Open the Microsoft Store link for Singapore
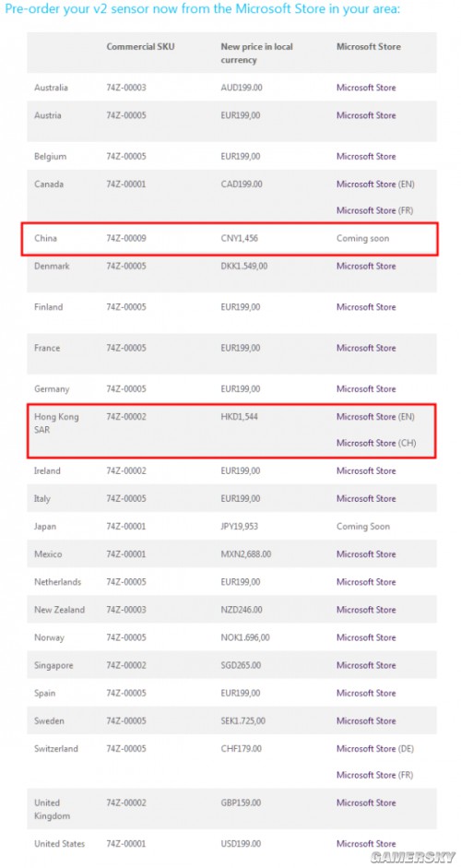Image resolution: width=461 pixels, height=868 pixels. 366,665
